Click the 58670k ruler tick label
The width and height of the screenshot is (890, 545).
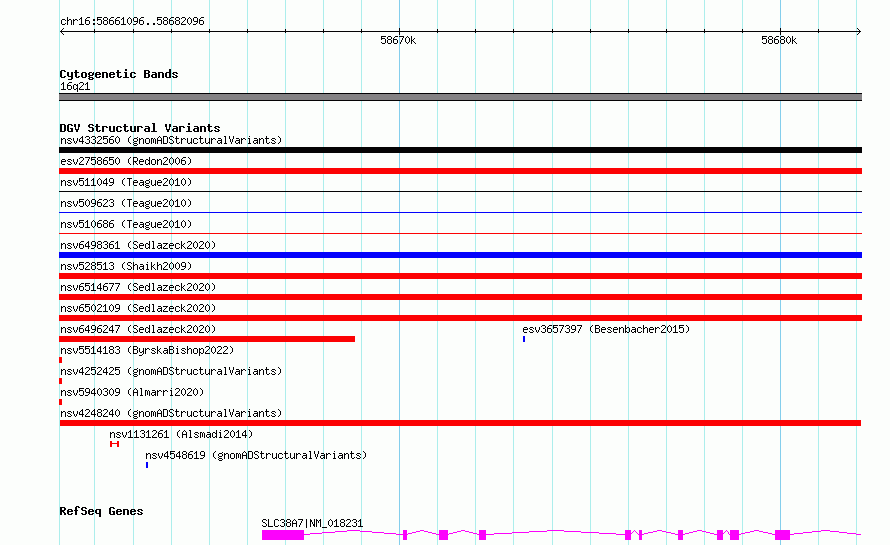[398, 40]
